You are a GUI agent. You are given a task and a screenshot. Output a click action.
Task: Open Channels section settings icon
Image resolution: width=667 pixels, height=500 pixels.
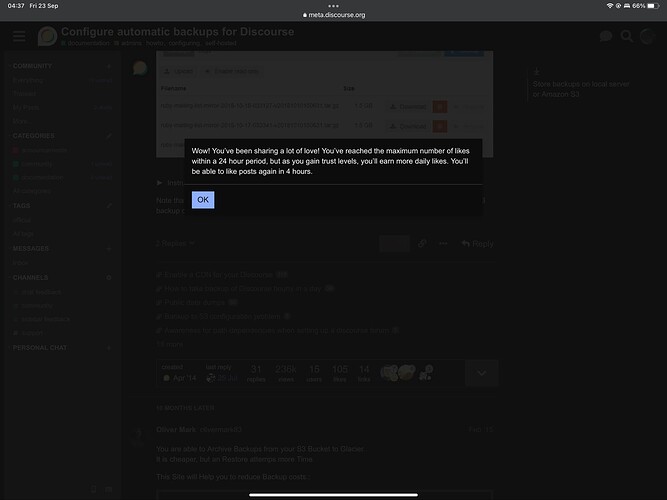tap(109, 277)
